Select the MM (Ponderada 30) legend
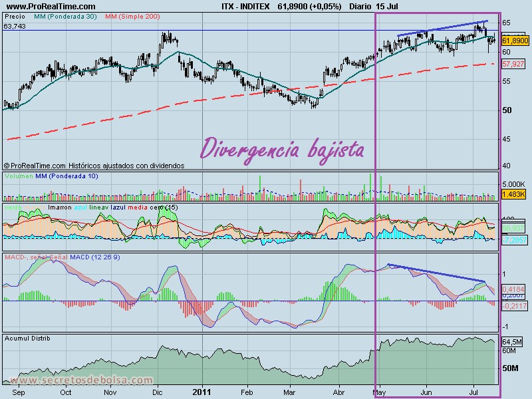The width and height of the screenshot is (532, 399). (x=65, y=16)
